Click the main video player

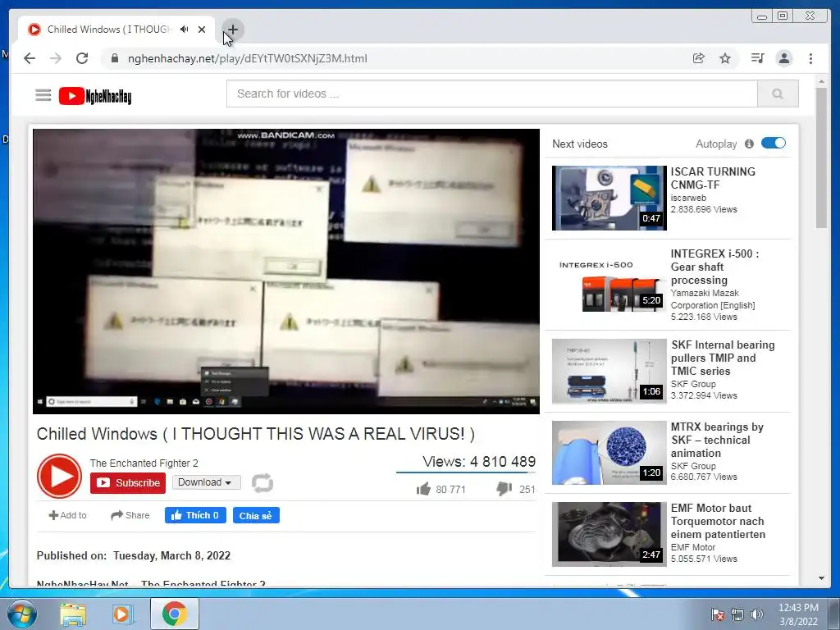tap(286, 271)
